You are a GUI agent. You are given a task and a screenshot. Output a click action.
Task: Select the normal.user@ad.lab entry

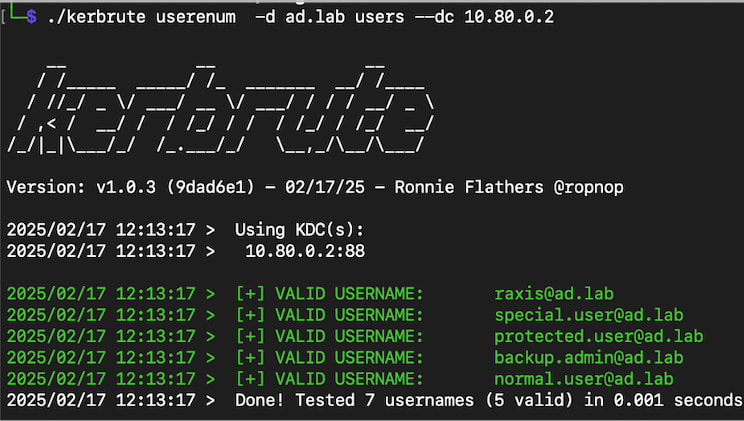(584, 379)
